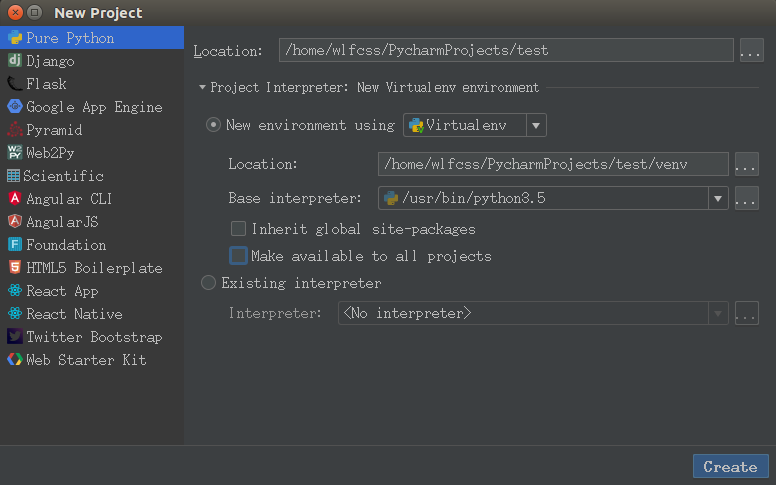This screenshot has width=776, height=485.
Task: Open the Virtualenv environment type dropdown
Action: 536,125
